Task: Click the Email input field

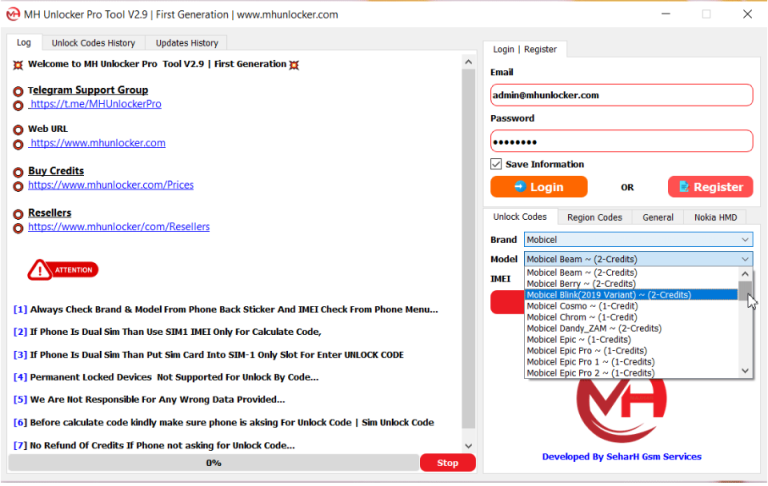Action: [622, 95]
